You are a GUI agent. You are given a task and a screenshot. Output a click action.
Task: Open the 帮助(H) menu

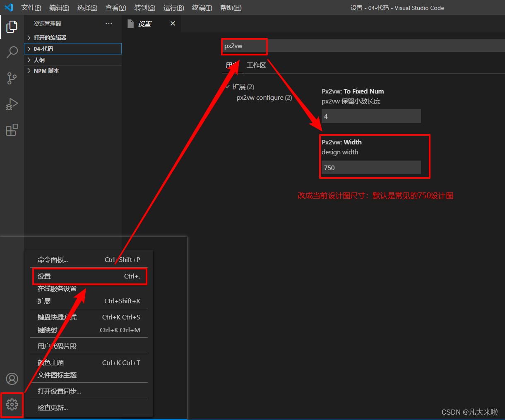click(x=231, y=8)
